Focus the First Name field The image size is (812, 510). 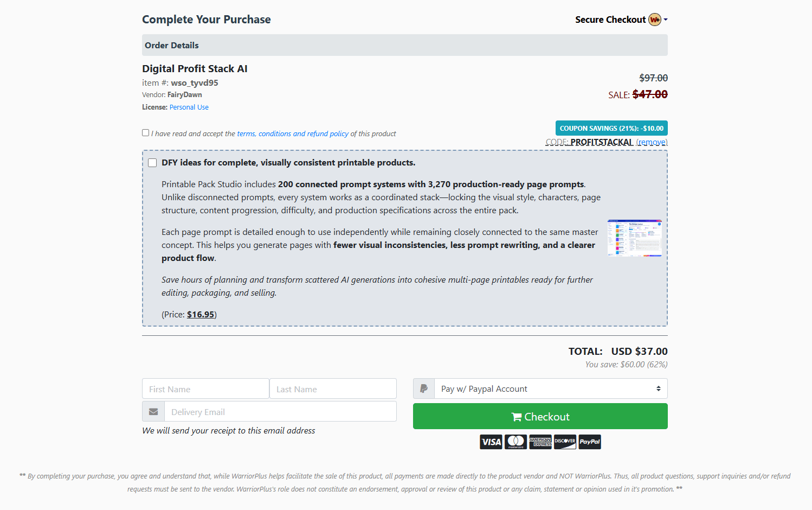[x=205, y=389]
